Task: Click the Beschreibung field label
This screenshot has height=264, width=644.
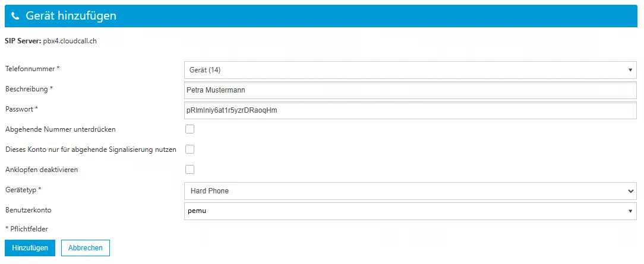Action: click(x=29, y=89)
